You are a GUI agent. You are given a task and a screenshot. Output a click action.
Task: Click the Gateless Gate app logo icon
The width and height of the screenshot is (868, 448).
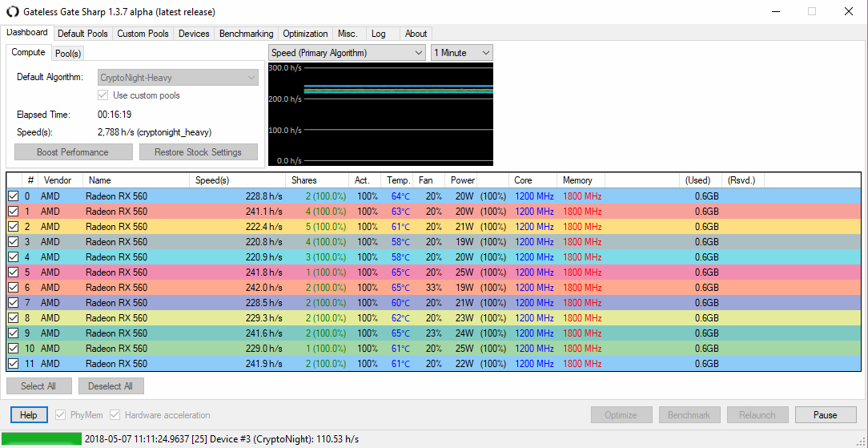tap(12, 12)
